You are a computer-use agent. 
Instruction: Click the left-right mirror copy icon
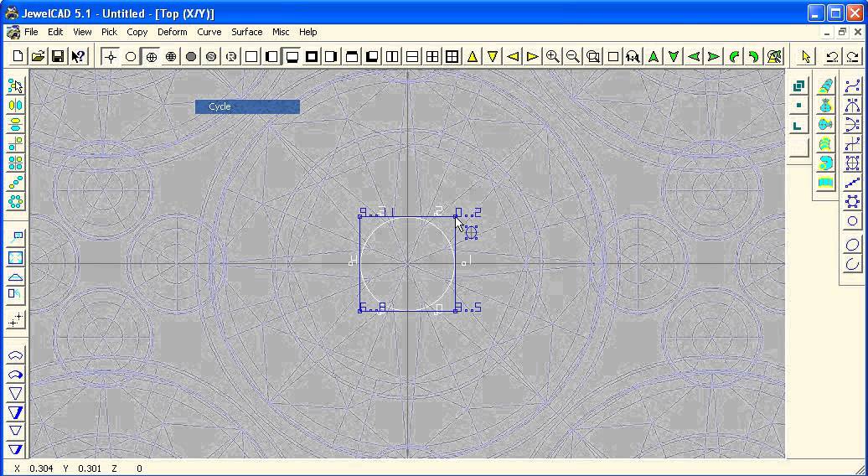pos(15,105)
